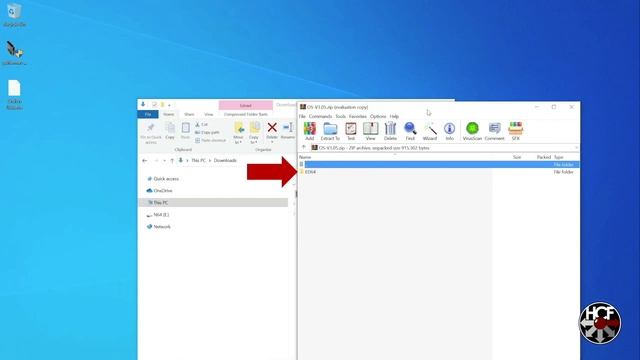
Task: Run the Test archive tool in WinRAR
Action: pyautogui.click(x=351, y=131)
